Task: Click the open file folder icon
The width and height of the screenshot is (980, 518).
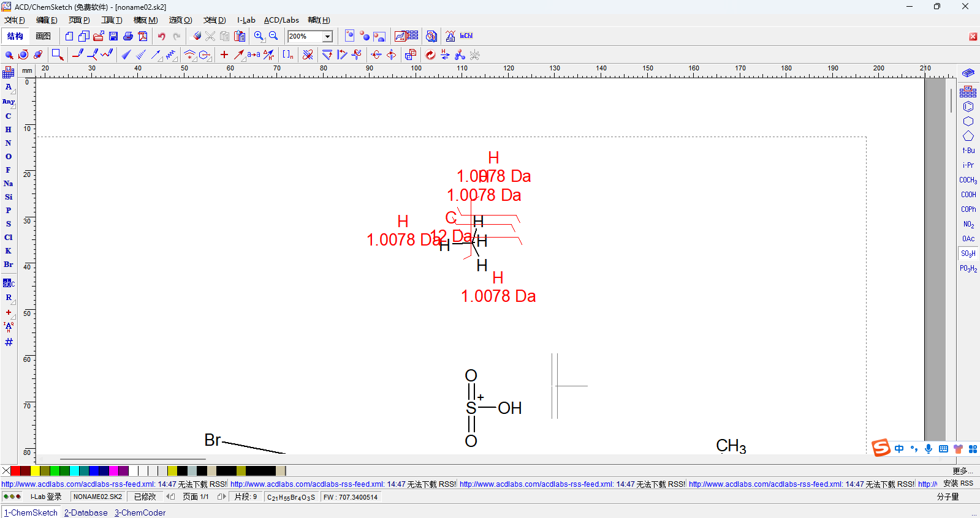Action: pyautogui.click(x=99, y=36)
